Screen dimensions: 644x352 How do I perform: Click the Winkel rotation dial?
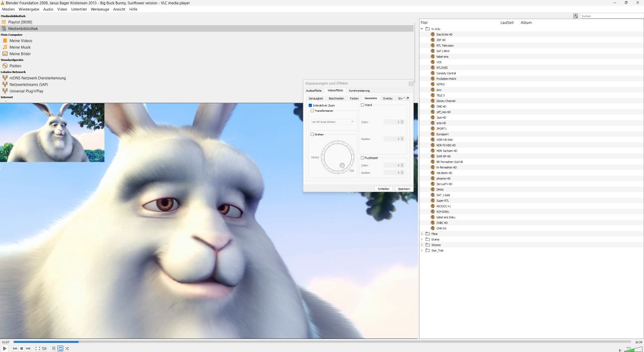point(338,157)
